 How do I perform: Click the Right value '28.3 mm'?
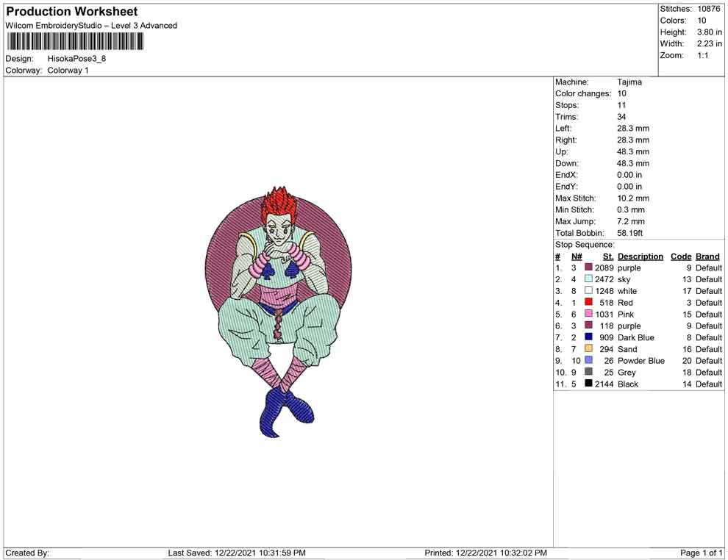[x=633, y=140]
